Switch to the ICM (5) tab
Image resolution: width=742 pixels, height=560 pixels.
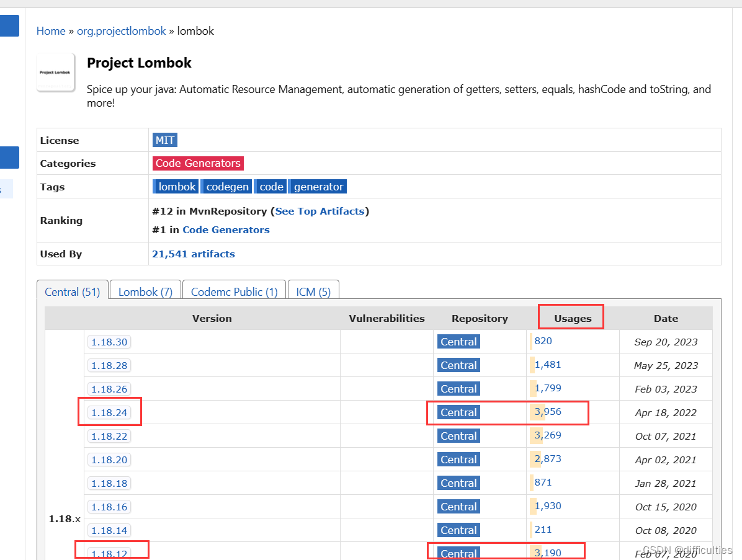313,292
